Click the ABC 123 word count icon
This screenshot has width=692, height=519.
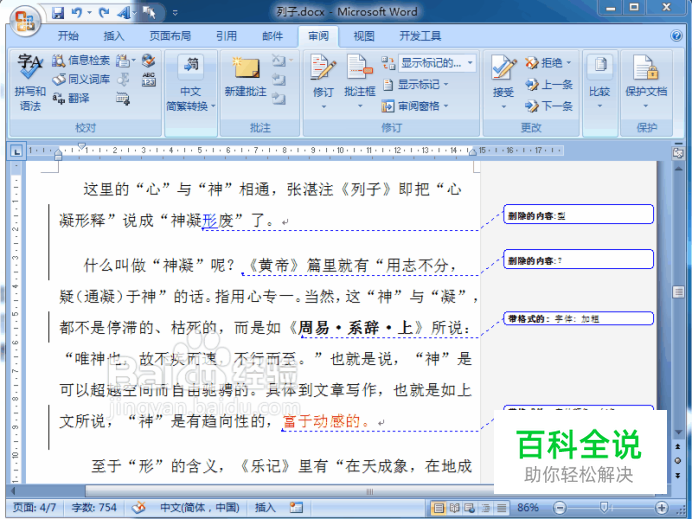pos(149,79)
